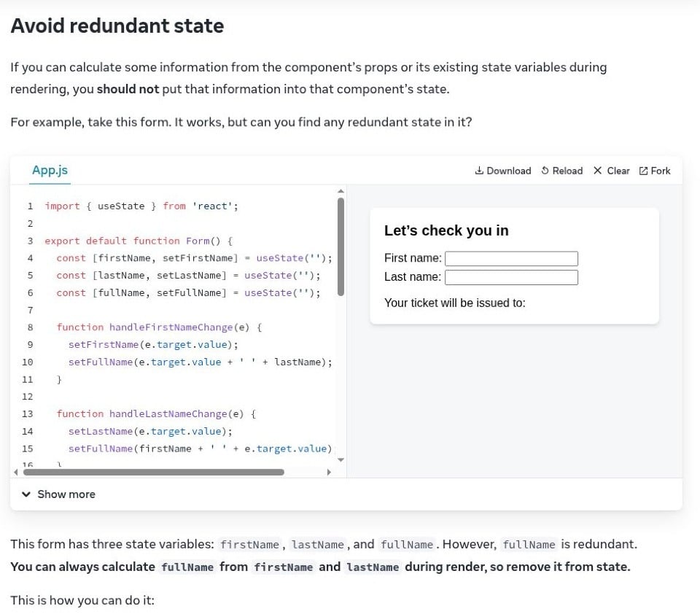Click the Download icon in sandbox toolbar
This screenshot has width=700, height=614.
point(479,171)
